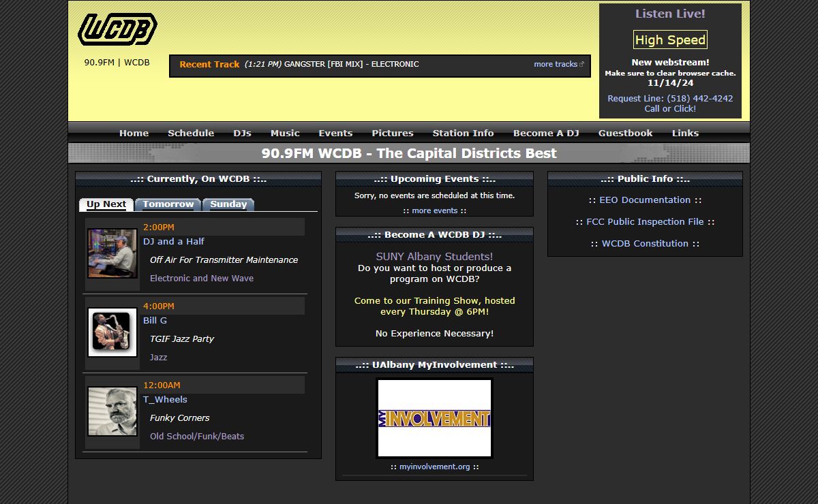The width and height of the screenshot is (818, 504).
Task: Click the High Speed listen live button
Action: [x=670, y=40]
